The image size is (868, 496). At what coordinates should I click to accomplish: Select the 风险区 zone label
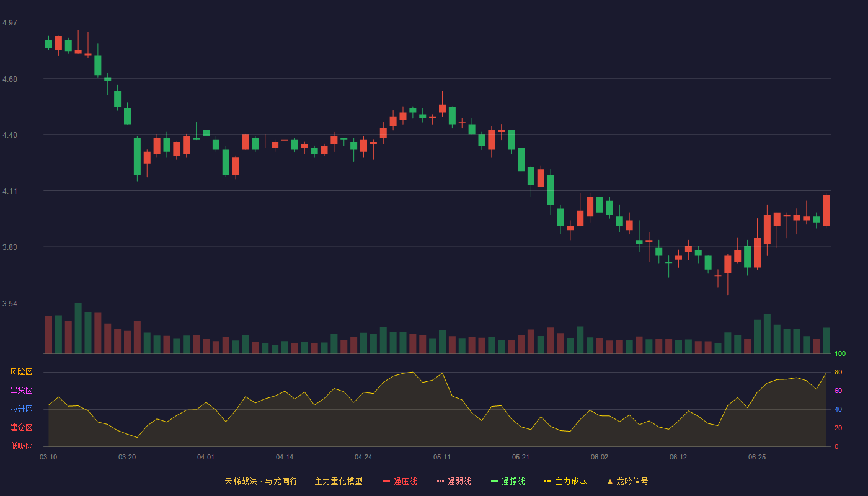coord(21,372)
